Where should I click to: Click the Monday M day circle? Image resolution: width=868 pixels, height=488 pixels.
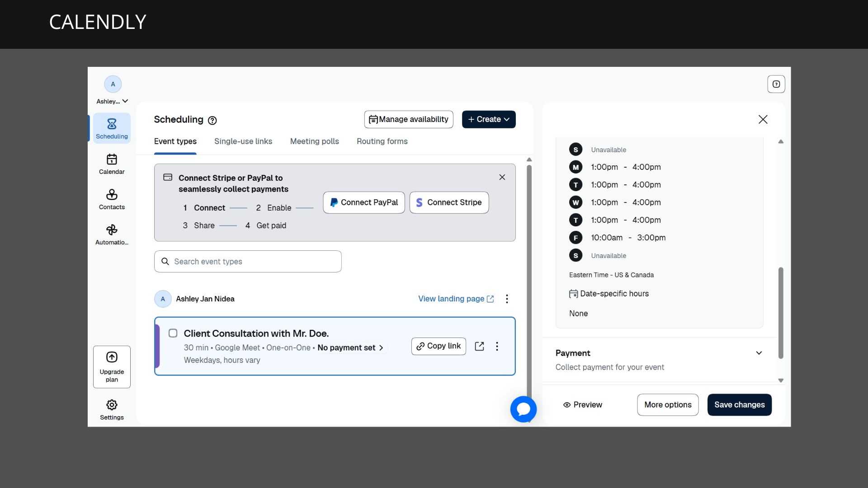576,167
